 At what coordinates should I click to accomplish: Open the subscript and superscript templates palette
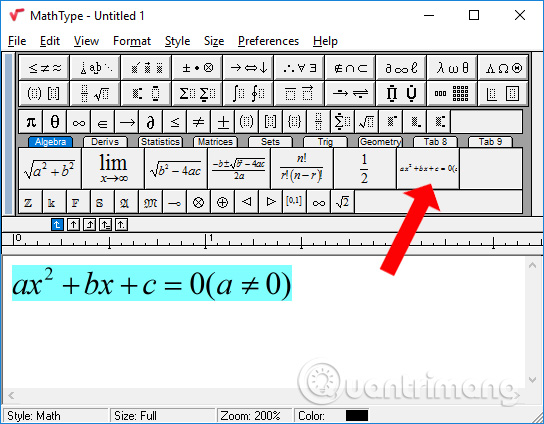pos(146,93)
